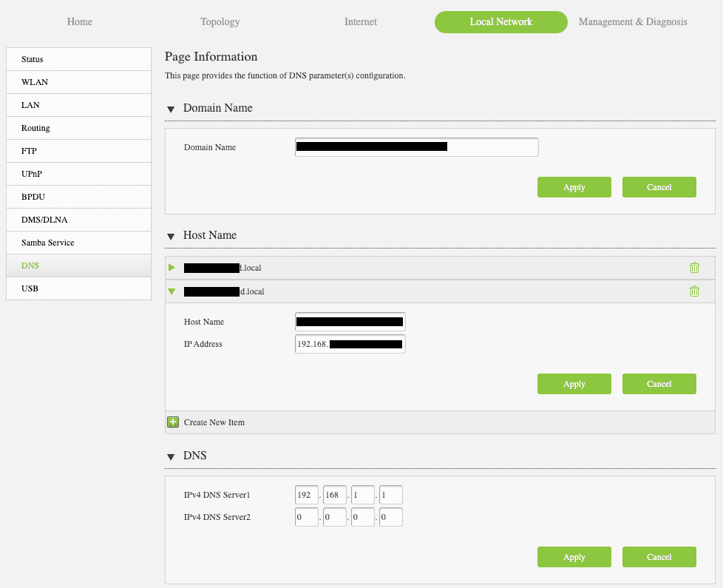Cancel the Host Name edits
Viewport: 723px width, 588px height.
[659, 384]
